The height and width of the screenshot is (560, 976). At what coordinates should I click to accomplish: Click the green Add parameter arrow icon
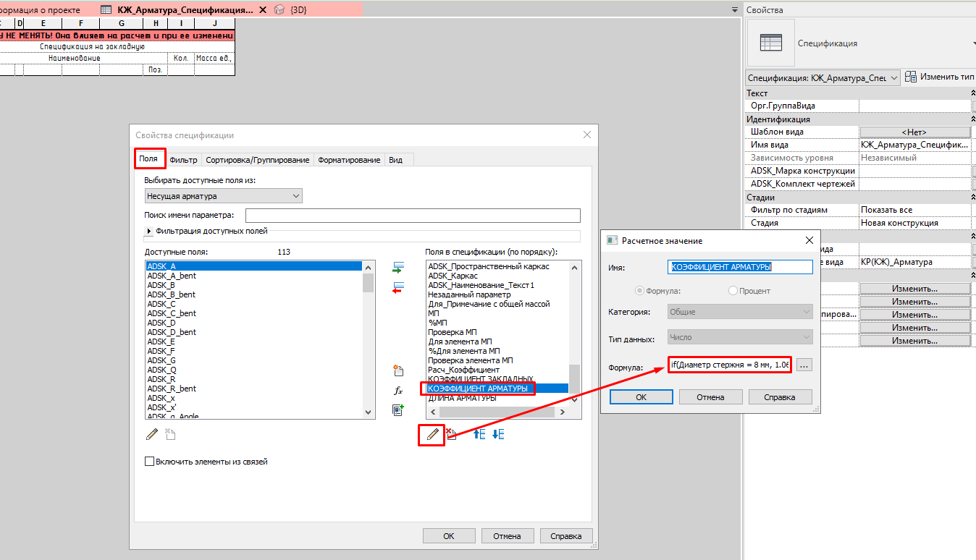click(x=397, y=268)
